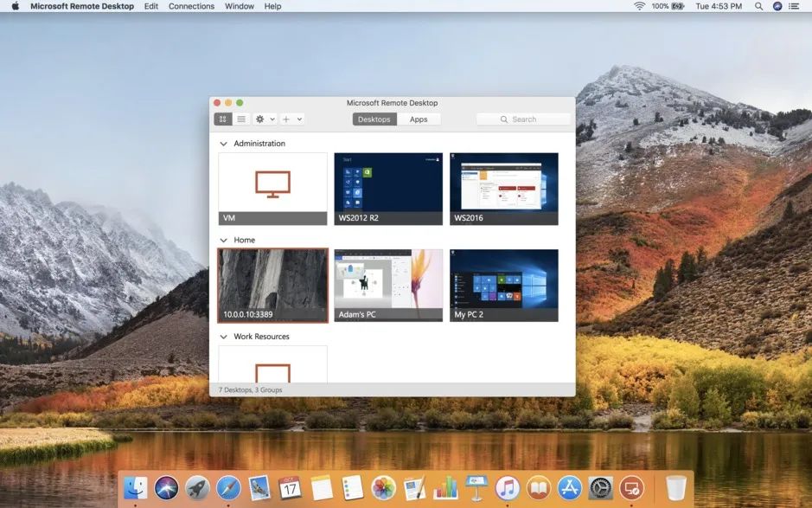Open Siri from the Dock
The width and height of the screenshot is (812, 508).
coord(166,488)
